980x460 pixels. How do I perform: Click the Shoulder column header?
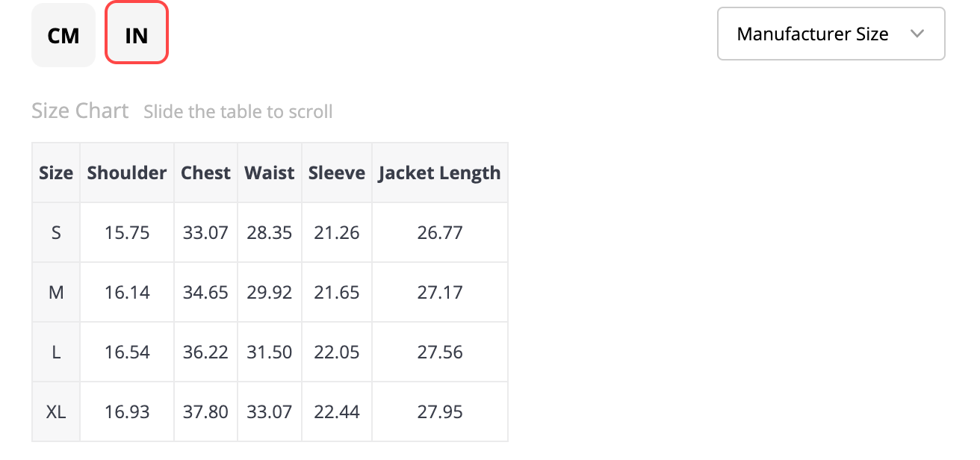pos(127,172)
